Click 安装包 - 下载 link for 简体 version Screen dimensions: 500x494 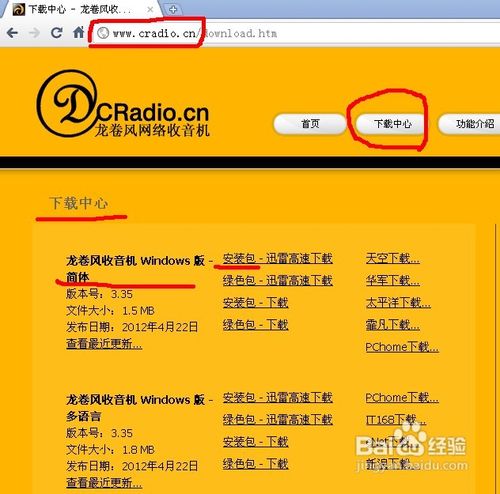tap(255, 303)
